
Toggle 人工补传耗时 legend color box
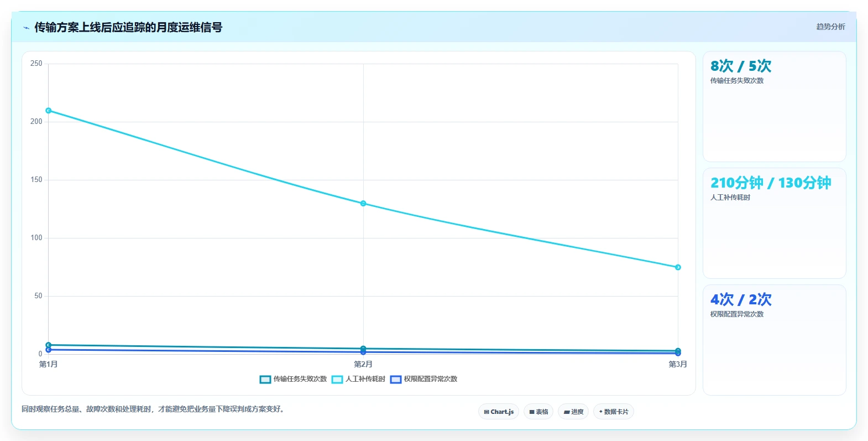tap(337, 380)
